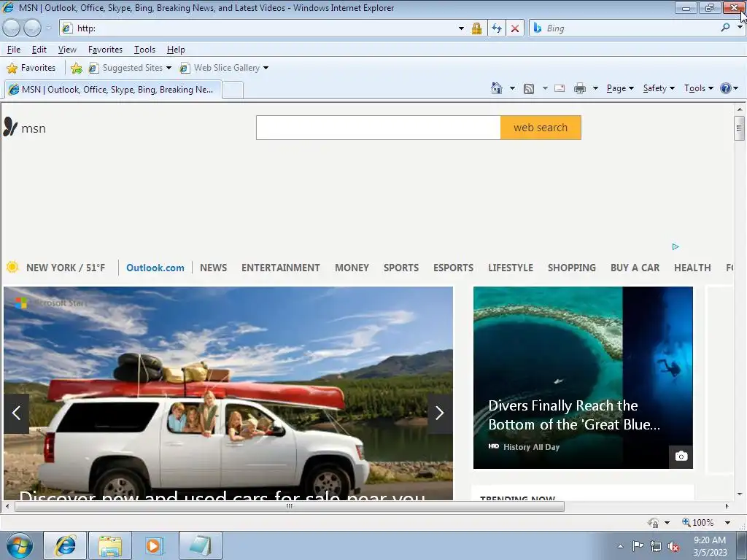Go to the SPORTS section
This screenshot has width=747, height=560.
[401, 268]
